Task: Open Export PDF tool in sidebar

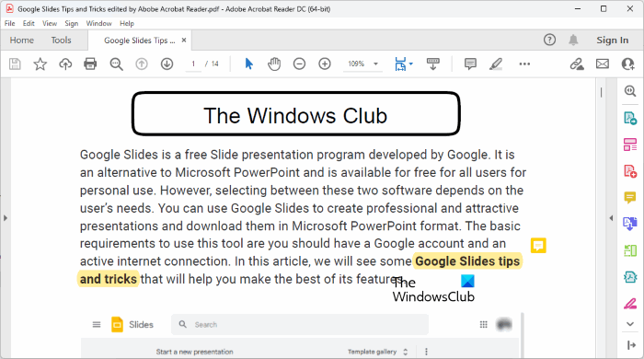Action: [630, 119]
